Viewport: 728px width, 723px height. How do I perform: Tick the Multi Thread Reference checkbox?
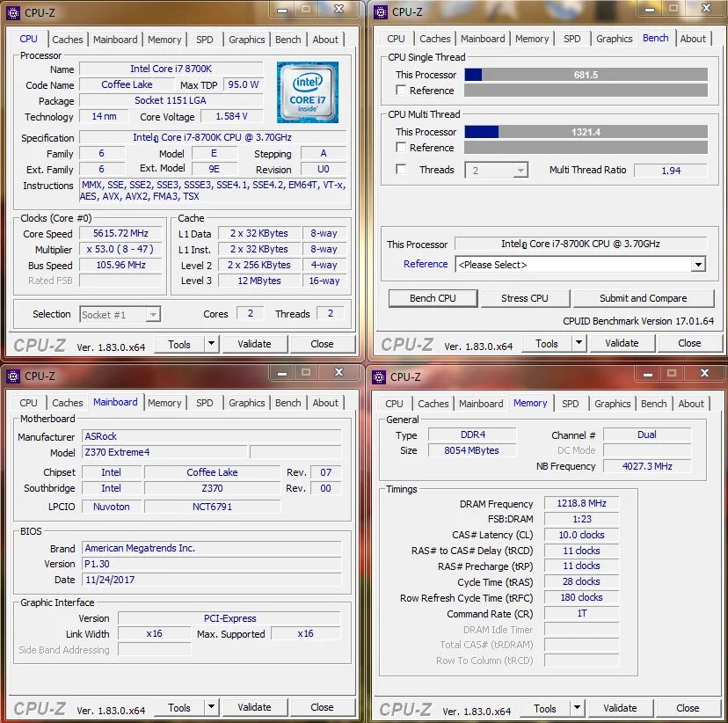click(x=401, y=147)
